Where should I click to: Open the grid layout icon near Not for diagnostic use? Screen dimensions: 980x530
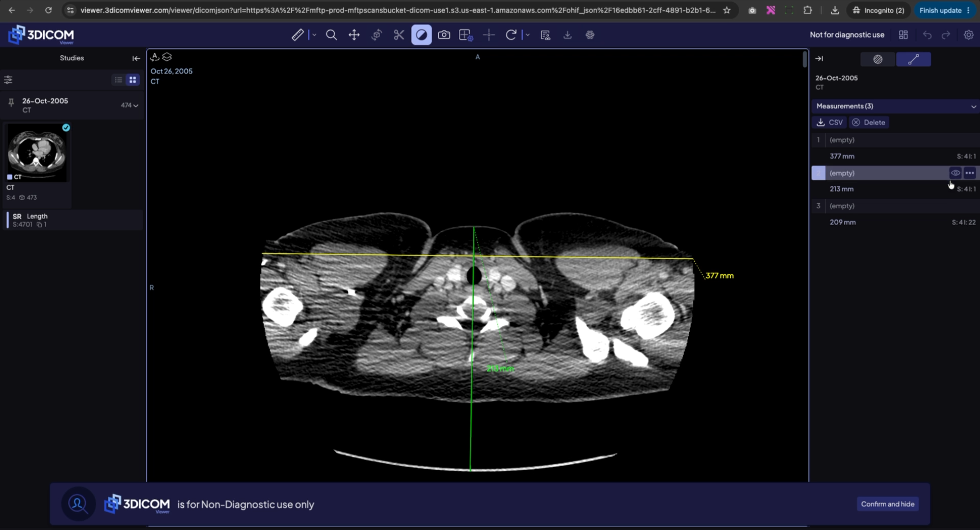click(903, 35)
